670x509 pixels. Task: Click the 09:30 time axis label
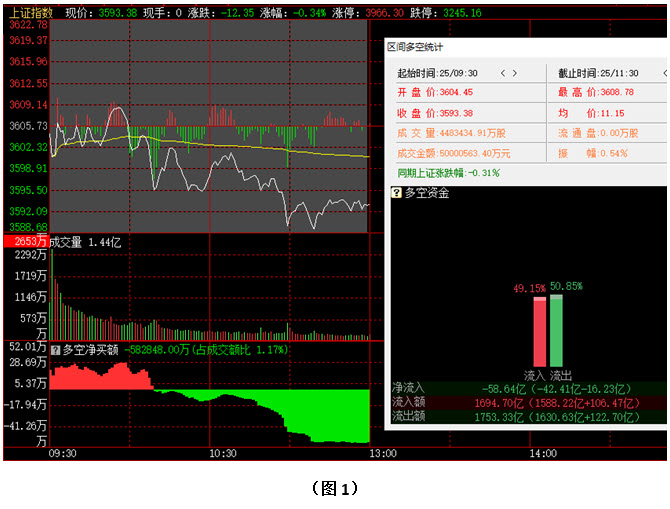(62, 453)
